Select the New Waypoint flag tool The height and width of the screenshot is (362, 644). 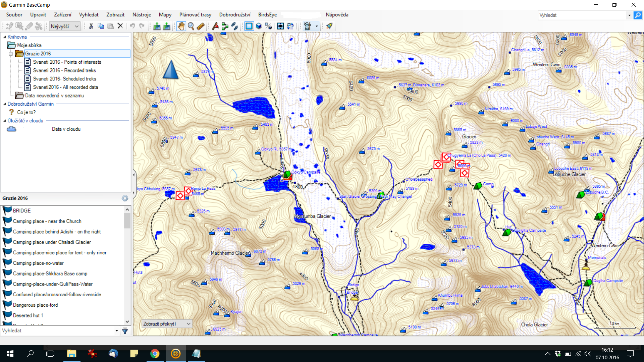click(x=215, y=26)
